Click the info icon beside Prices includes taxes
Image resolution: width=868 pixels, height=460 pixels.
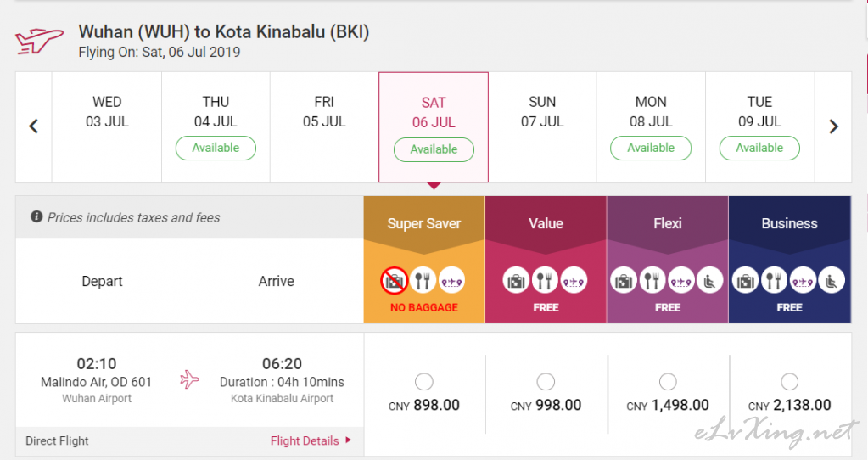36,216
